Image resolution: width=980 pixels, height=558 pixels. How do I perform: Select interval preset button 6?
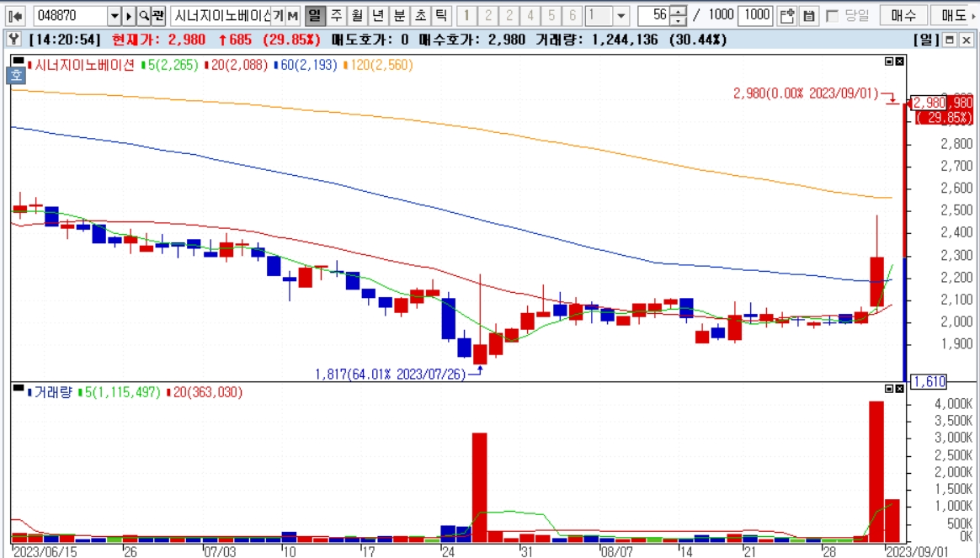click(573, 16)
